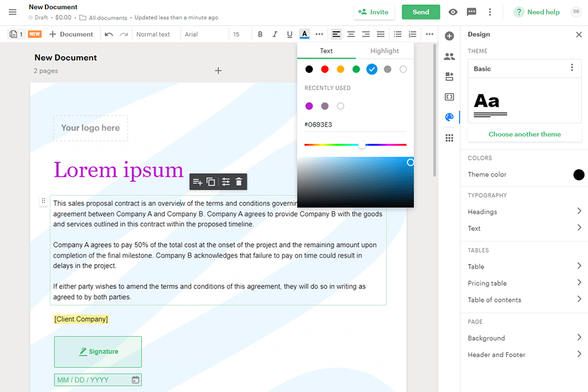
Task: Click the preview eye icon
Action: tap(453, 12)
